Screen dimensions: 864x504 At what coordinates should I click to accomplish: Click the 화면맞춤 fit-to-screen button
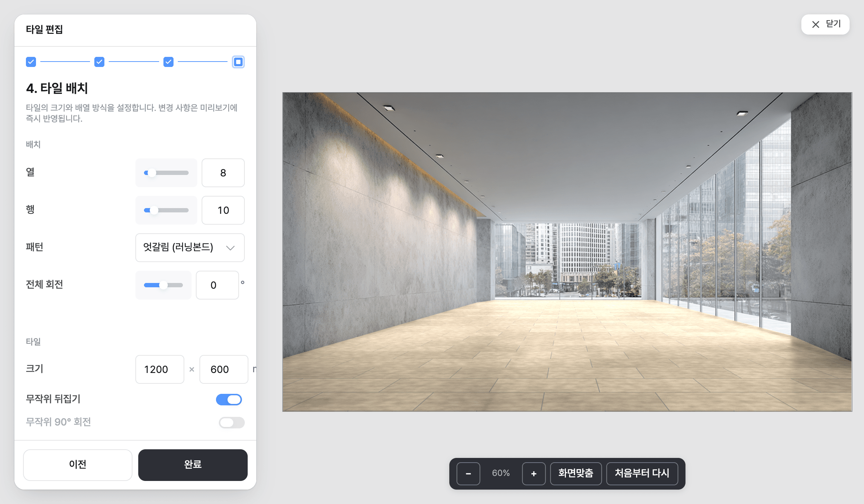[x=576, y=474]
